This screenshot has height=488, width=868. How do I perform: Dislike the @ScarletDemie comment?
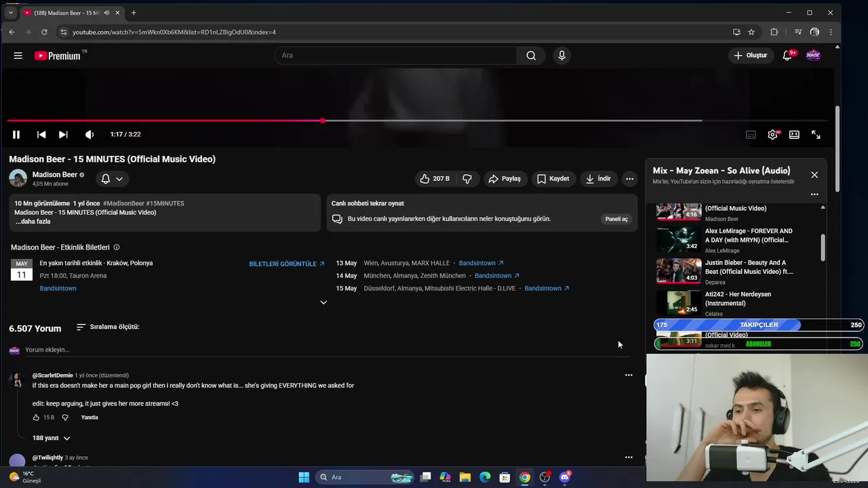coord(65,418)
